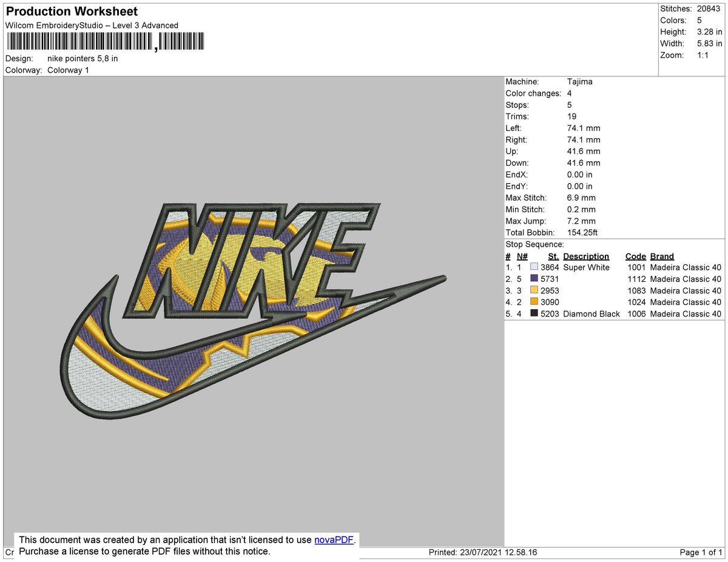This screenshot has width=728, height=562.
Task: Click the Page 1 of 1 label
Action: (702, 552)
